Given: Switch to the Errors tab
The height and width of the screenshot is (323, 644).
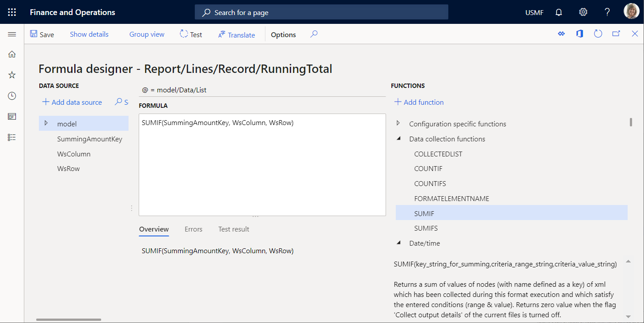Looking at the screenshot, I should 193,229.
